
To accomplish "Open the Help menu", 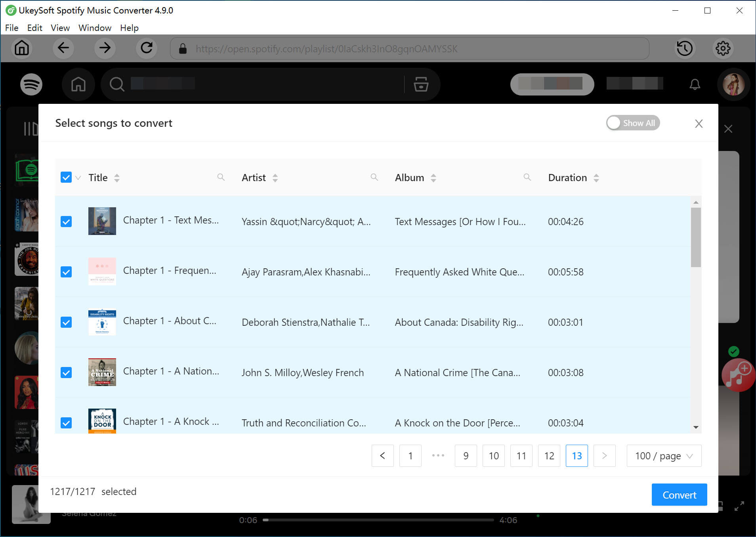I will (x=129, y=28).
